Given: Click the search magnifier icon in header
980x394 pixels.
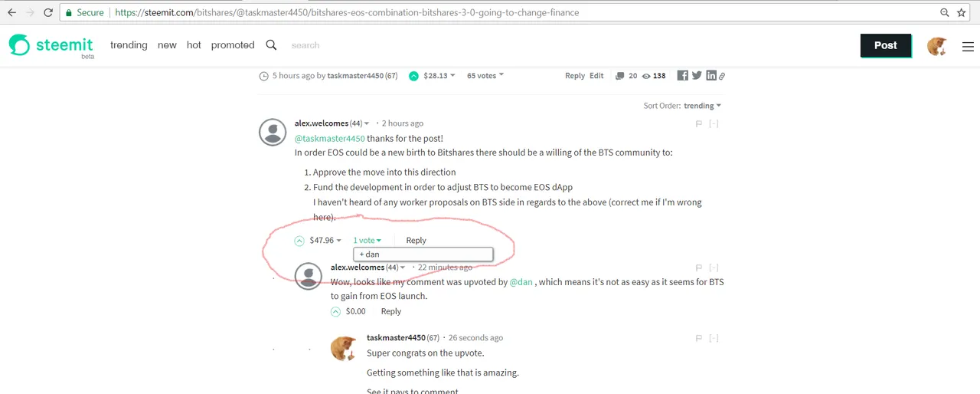Looking at the screenshot, I should click(271, 45).
